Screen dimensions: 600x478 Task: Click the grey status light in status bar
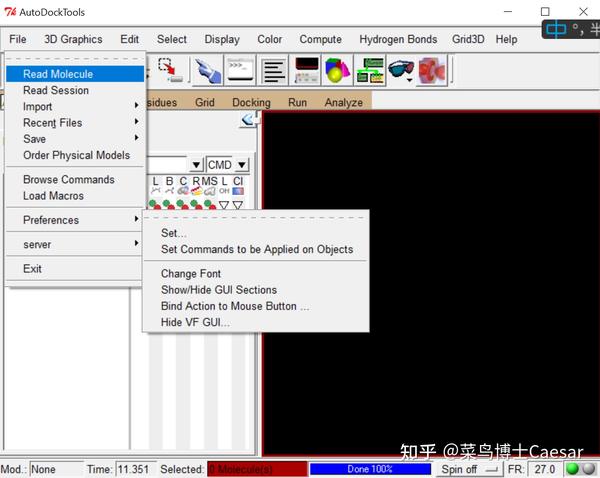point(588,469)
